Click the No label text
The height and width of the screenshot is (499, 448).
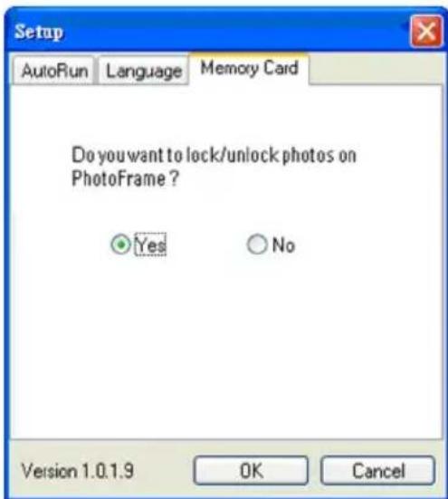283,245
